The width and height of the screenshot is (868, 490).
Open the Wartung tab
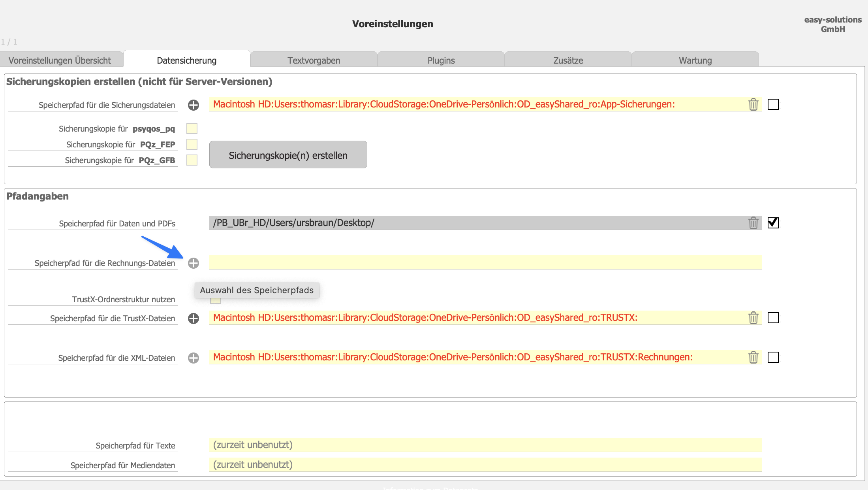(695, 60)
